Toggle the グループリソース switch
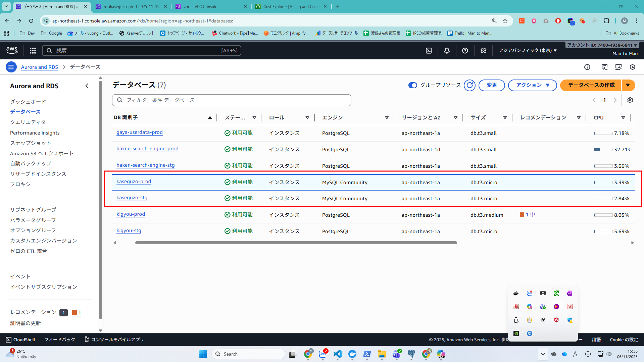Viewport: 644px width, 362px height. (x=412, y=85)
